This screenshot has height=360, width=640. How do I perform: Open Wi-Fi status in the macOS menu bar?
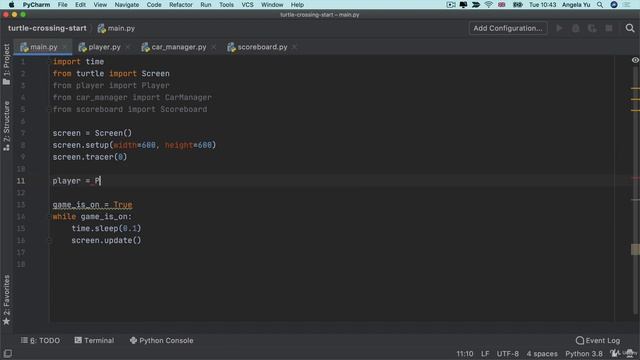pos(489,5)
